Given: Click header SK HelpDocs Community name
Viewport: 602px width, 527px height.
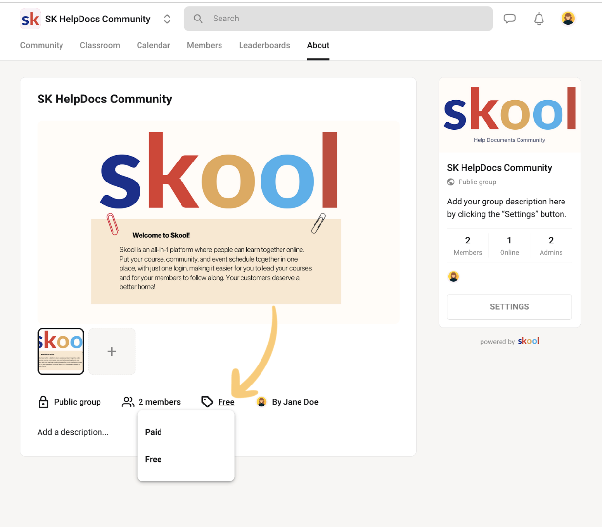Looking at the screenshot, I should pos(98,19).
